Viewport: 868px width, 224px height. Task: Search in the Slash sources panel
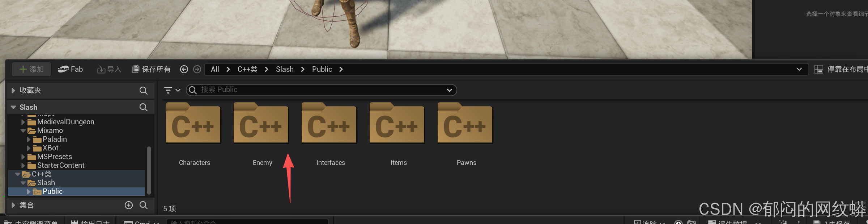click(144, 107)
